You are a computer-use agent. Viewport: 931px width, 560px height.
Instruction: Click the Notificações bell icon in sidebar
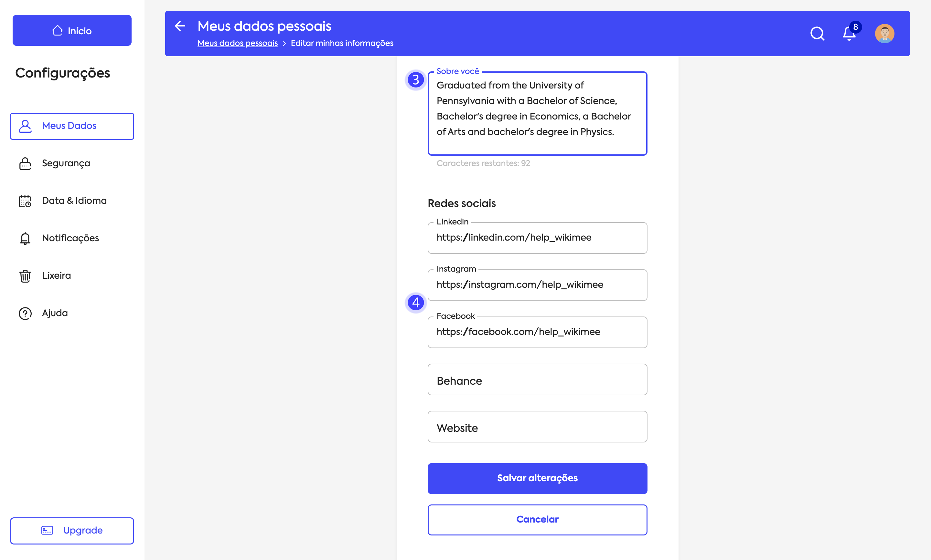[25, 238]
